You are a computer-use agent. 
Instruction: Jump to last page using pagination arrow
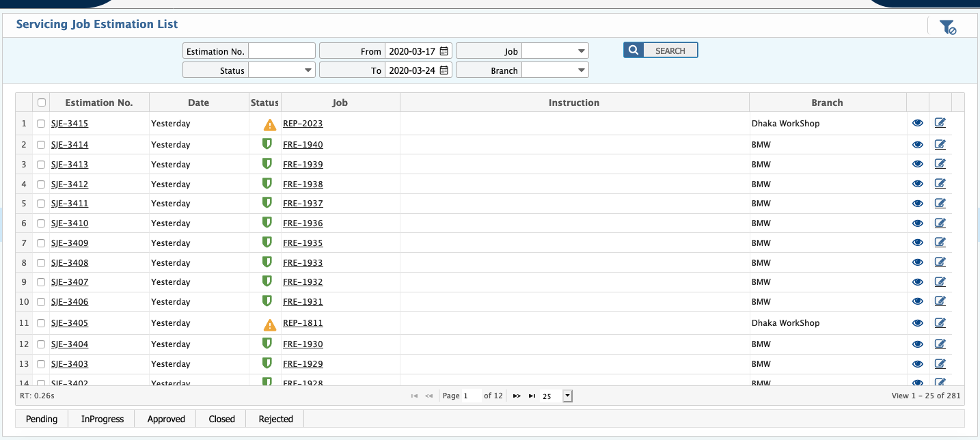tap(532, 395)
